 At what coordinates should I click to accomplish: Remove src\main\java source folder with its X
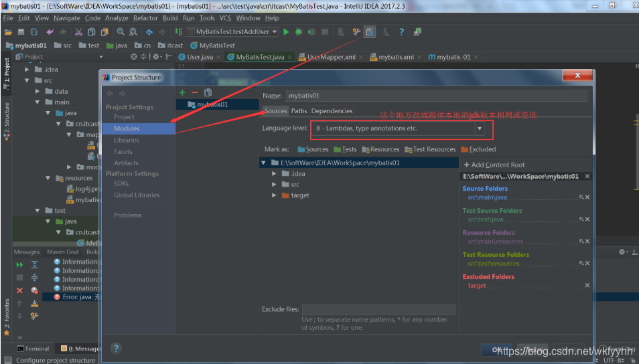tap(587, 197)
